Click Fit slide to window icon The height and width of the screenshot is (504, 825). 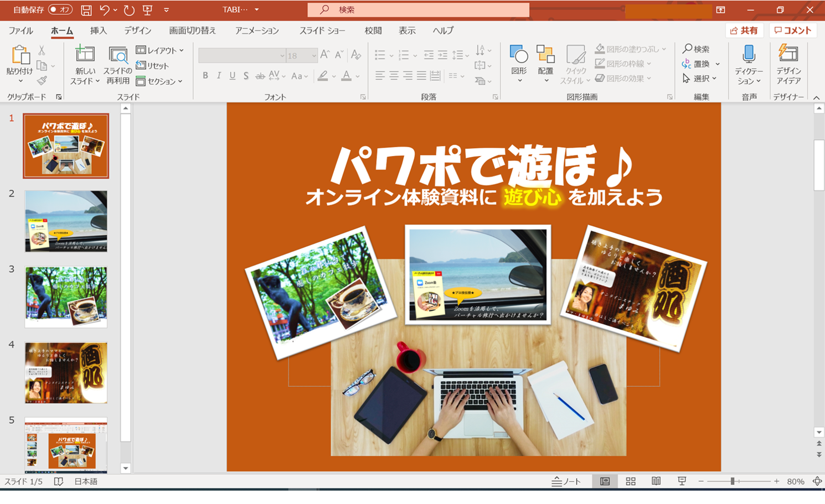point(817,481)
